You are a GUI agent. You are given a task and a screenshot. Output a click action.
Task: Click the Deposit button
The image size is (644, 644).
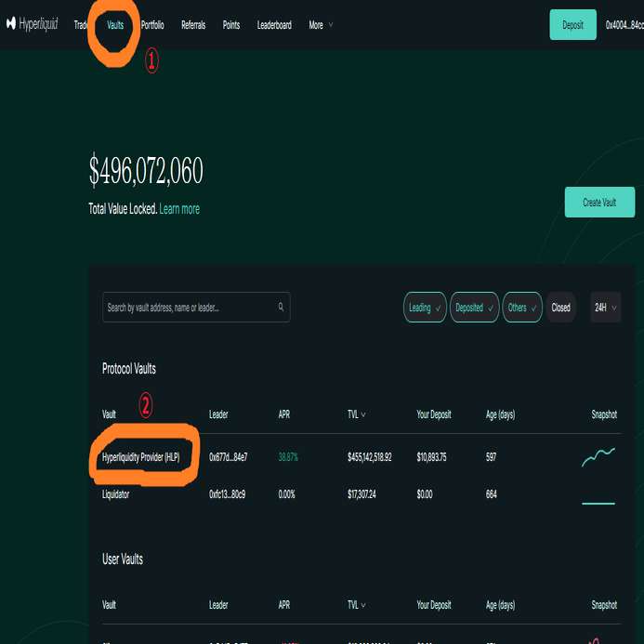(573, 25)
